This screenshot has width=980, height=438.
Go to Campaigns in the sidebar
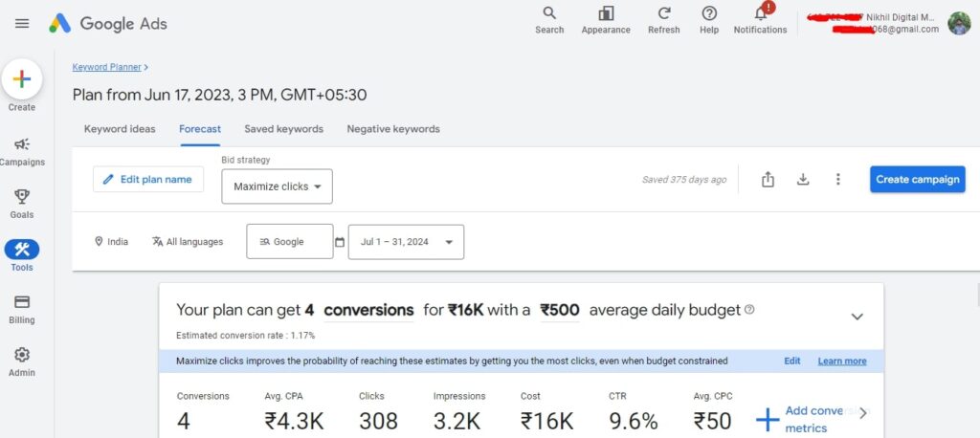point(22,152)
